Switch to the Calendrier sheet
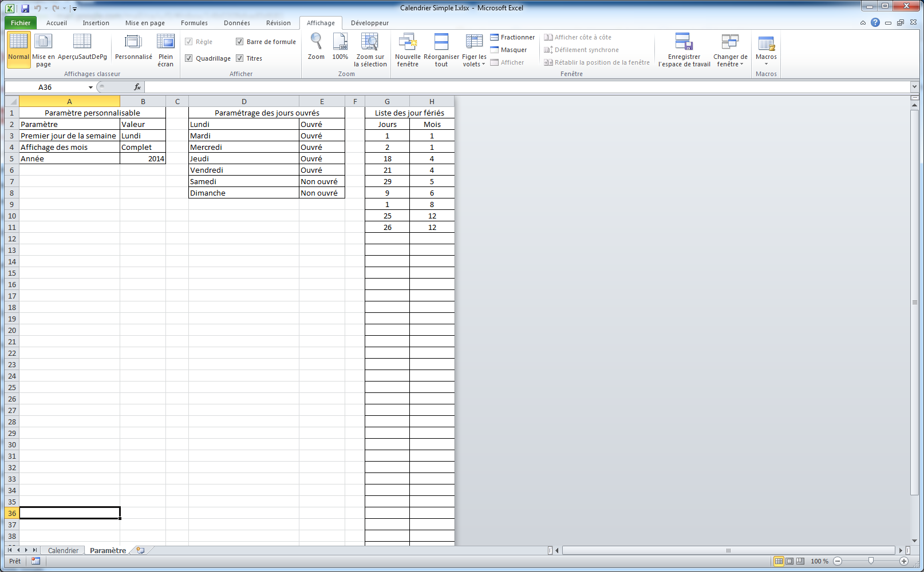The height and width of the screenshot is (572, 924). coord(63,550)
